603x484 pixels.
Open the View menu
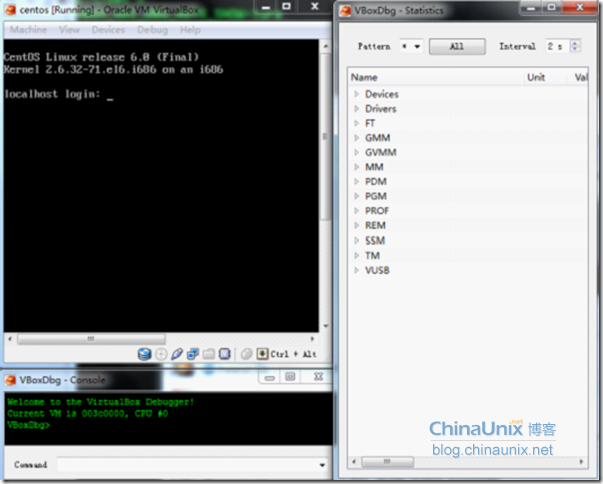point(69,30)
